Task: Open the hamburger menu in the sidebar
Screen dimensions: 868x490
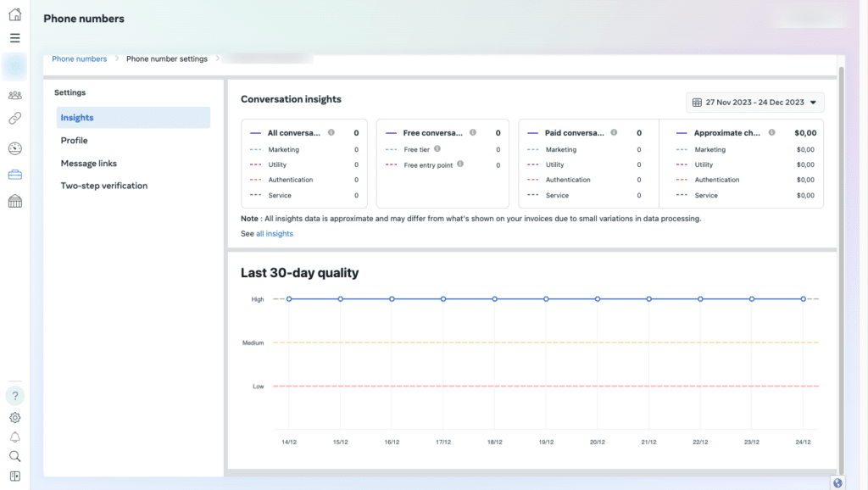Action: click(x=15, y=38)
